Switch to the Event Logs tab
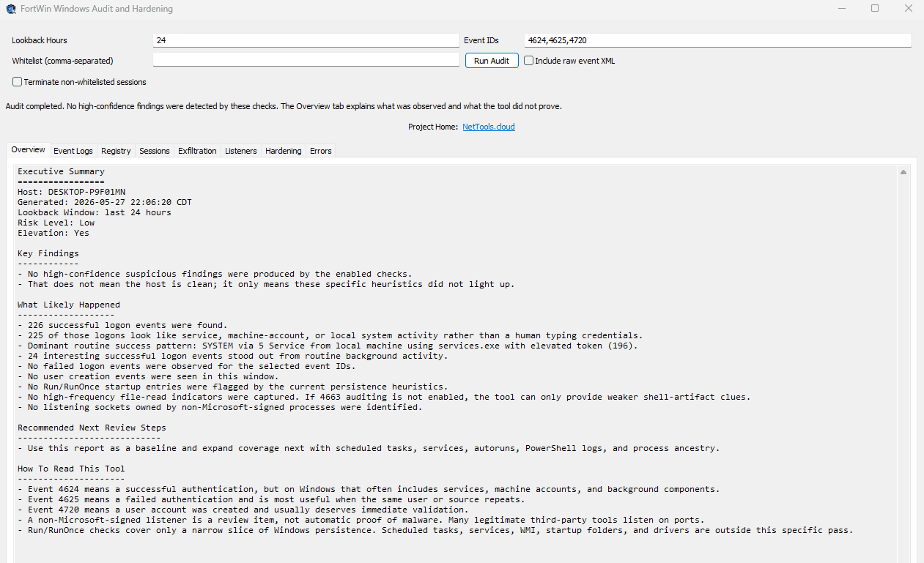The image size is (924, 563). [x=73, y=151]
